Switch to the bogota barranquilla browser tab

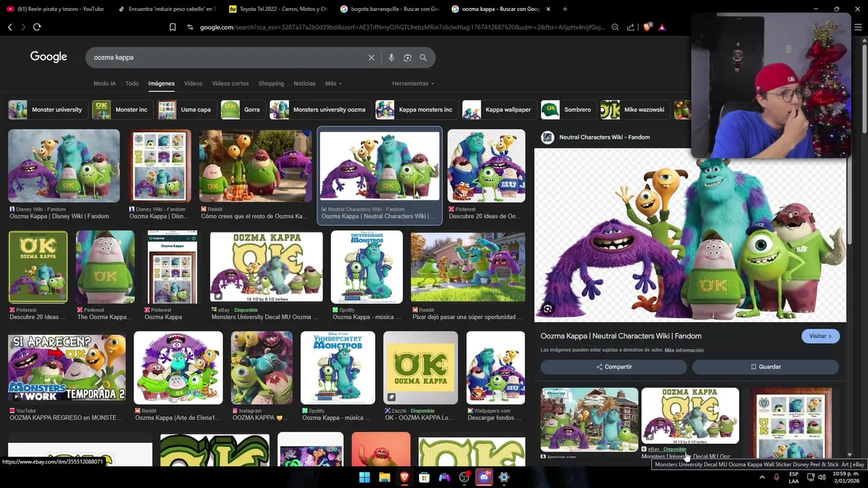click(x=389, y=9)
